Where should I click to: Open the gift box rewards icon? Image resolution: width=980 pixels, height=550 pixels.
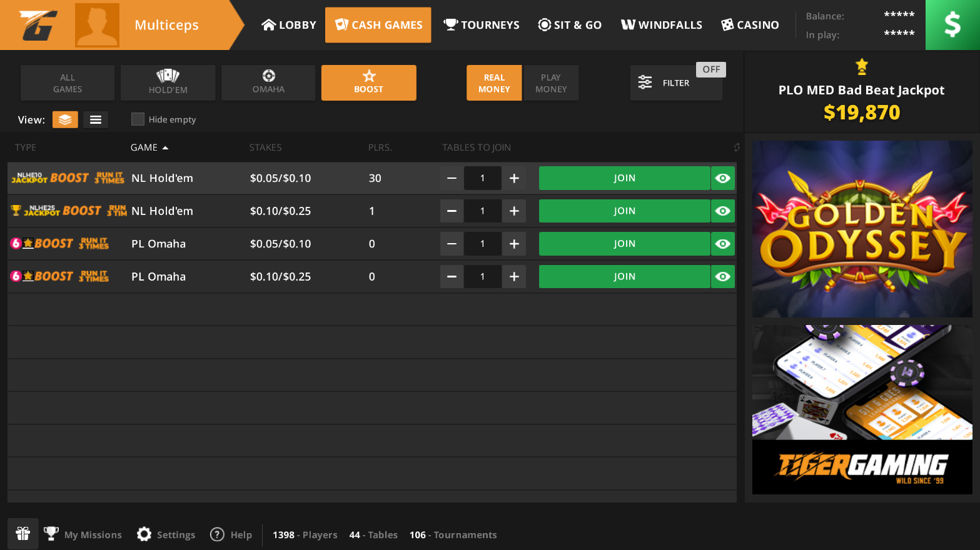[23, 534]
